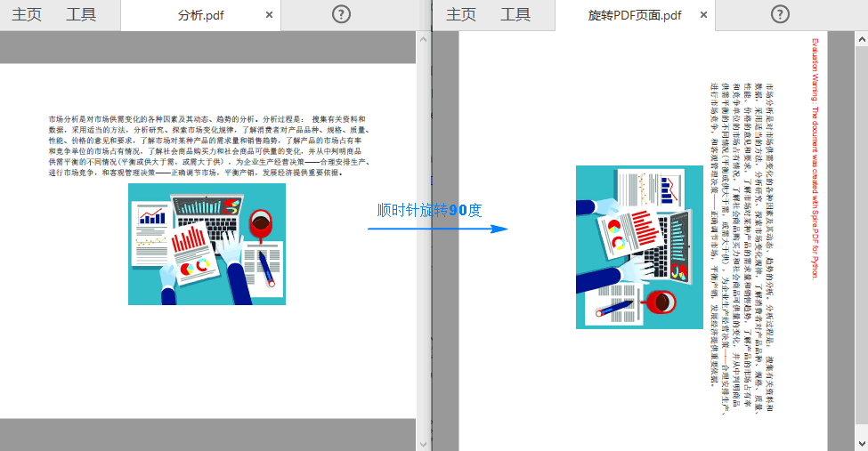Click scroll up arrow in left window
Viewport: 868px width, 451px height.
tap(424, 39)
